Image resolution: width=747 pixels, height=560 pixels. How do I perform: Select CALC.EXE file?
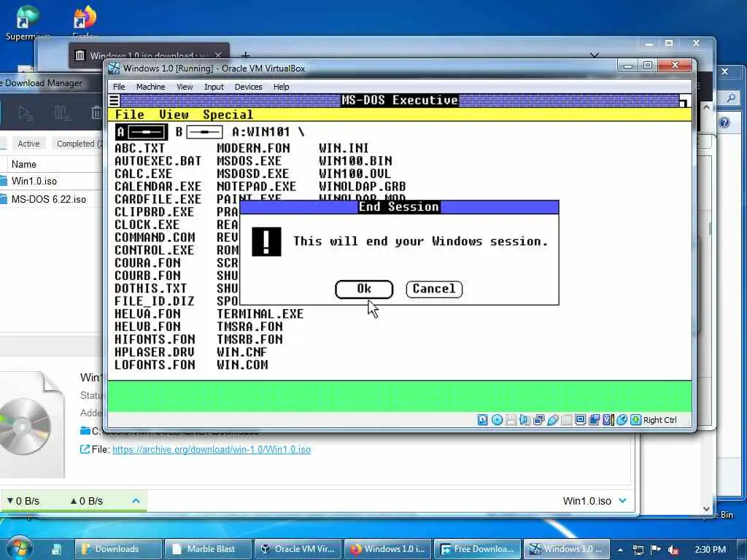point(144,174)
